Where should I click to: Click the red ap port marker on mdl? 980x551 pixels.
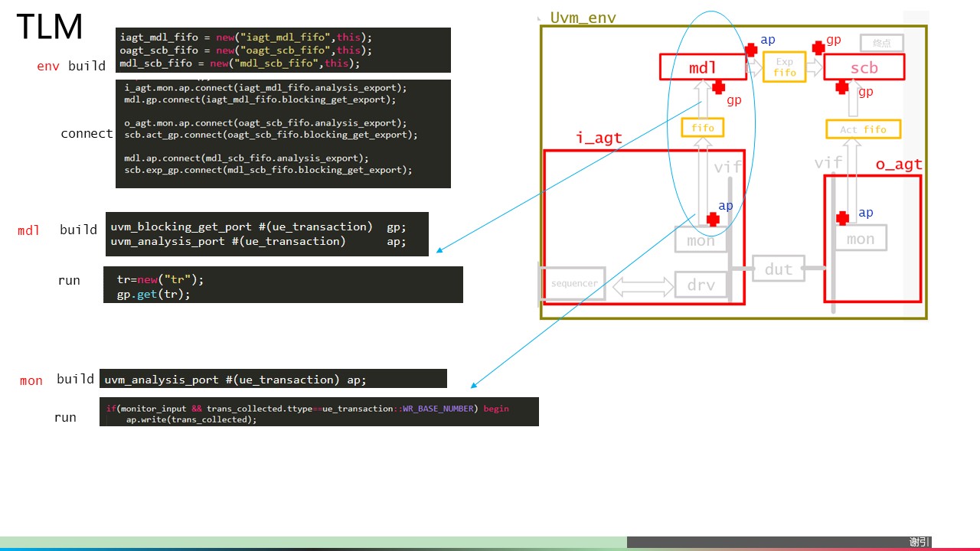click(750, 50)
